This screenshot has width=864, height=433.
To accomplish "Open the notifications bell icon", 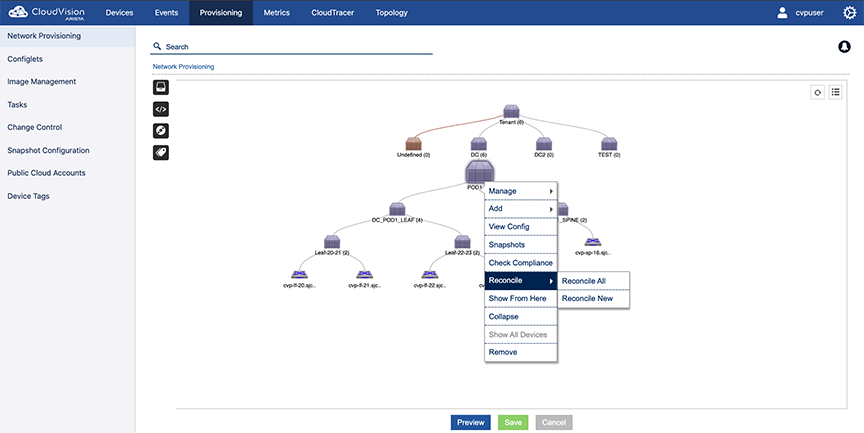I will click(844, 47).
